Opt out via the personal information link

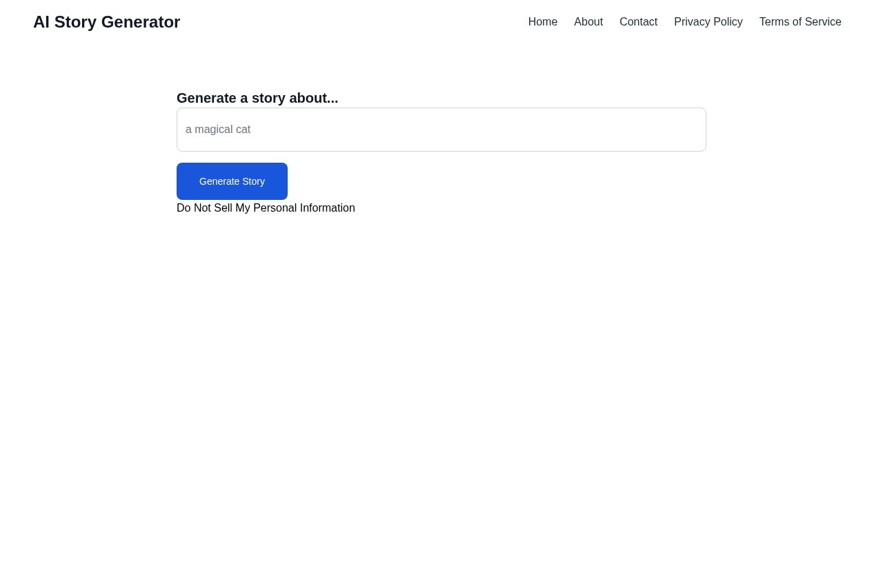(266, 207)
